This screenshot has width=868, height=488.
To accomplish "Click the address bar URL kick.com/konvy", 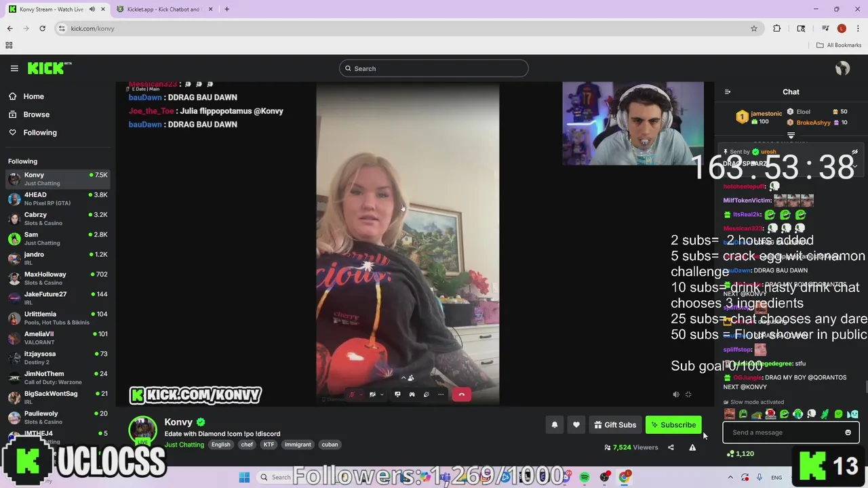I will (93, 28).
